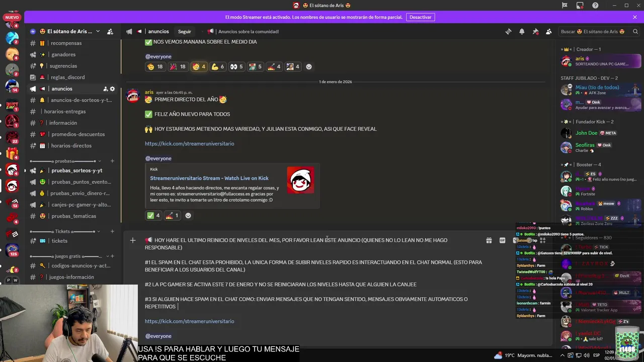Image resolution: width=644 pixels, height=362 pixels.
Task: Toggle the party popper 18 reaction
Action: 178,66
